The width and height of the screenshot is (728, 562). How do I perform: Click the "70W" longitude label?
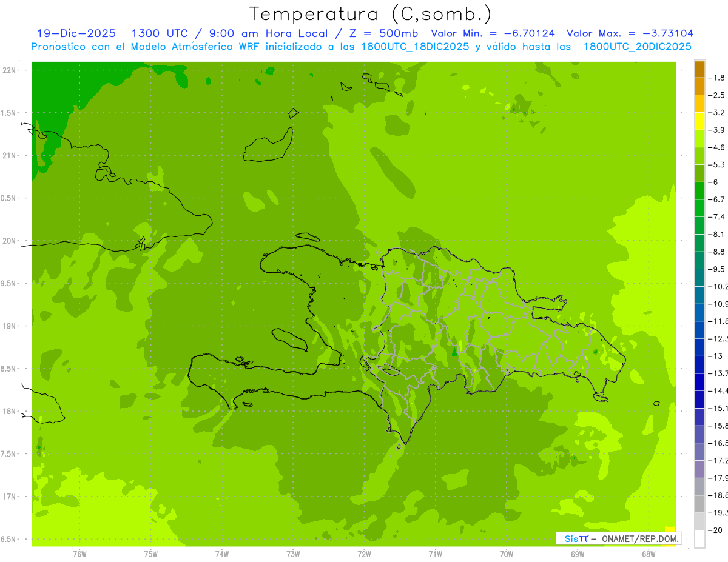(x=507, y=554)
